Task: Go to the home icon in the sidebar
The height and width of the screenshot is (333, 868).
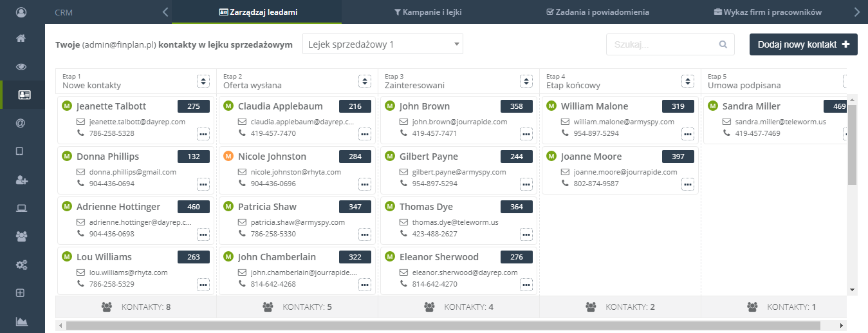Action: point(21,38)
